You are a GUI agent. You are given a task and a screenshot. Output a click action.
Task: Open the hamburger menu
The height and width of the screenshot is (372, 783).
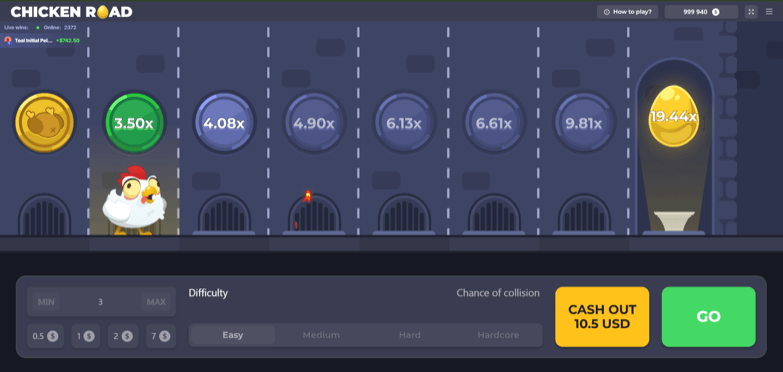pyautogui.click(x=769, y=12)
